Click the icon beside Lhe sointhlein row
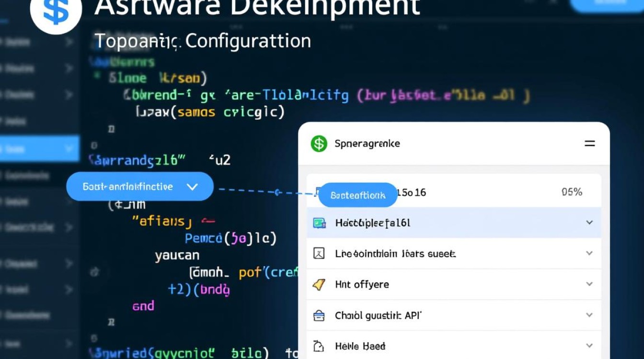The width and height of the screenshot is (644, 359). pyautogui.click(x=319, y=254)
